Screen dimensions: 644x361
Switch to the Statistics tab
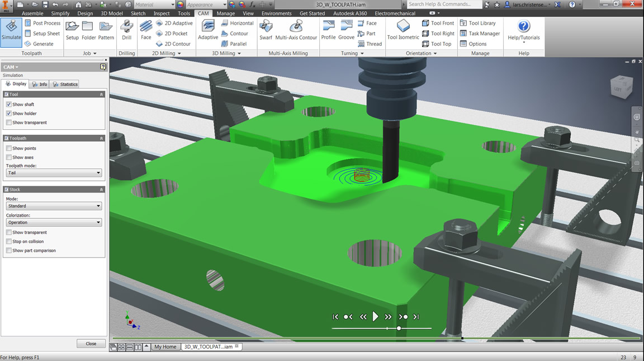coord(65,84)
